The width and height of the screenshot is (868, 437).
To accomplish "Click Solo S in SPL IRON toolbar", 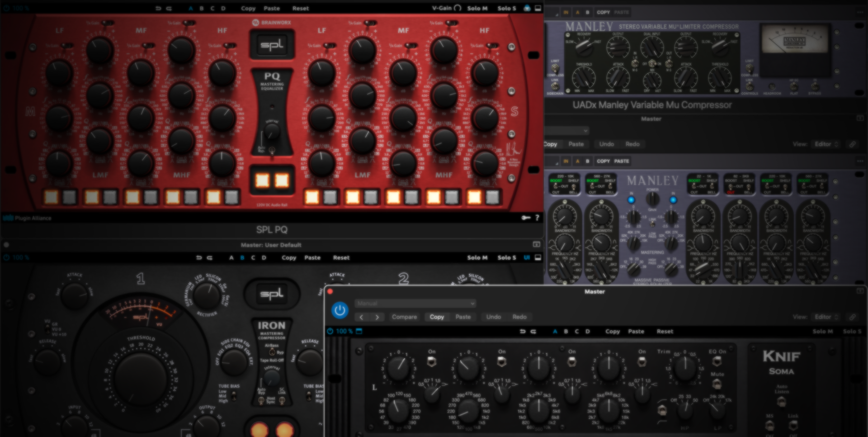I will point(507,257).
